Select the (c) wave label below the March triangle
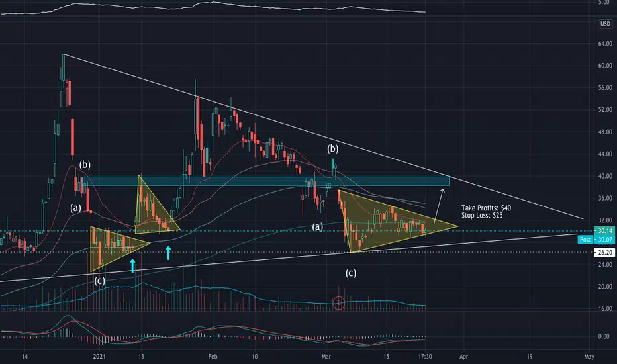The width and height of the screenshot is (617, 364). coord(351,273)
